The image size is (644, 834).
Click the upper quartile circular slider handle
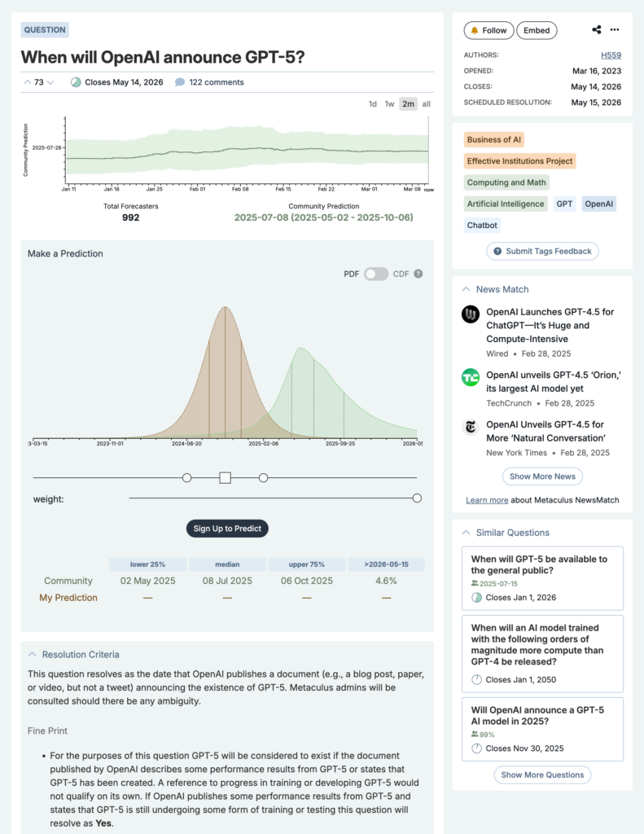pyautogui.click(x=263, y=477)
